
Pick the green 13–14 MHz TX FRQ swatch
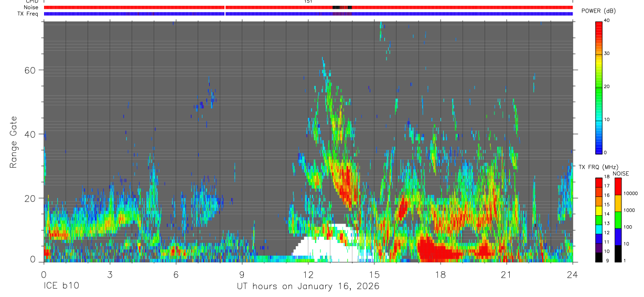pos(598,219)
